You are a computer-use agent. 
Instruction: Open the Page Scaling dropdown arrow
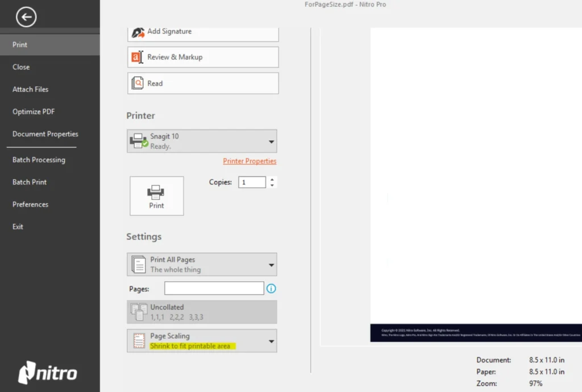click(x=271, y=341)
